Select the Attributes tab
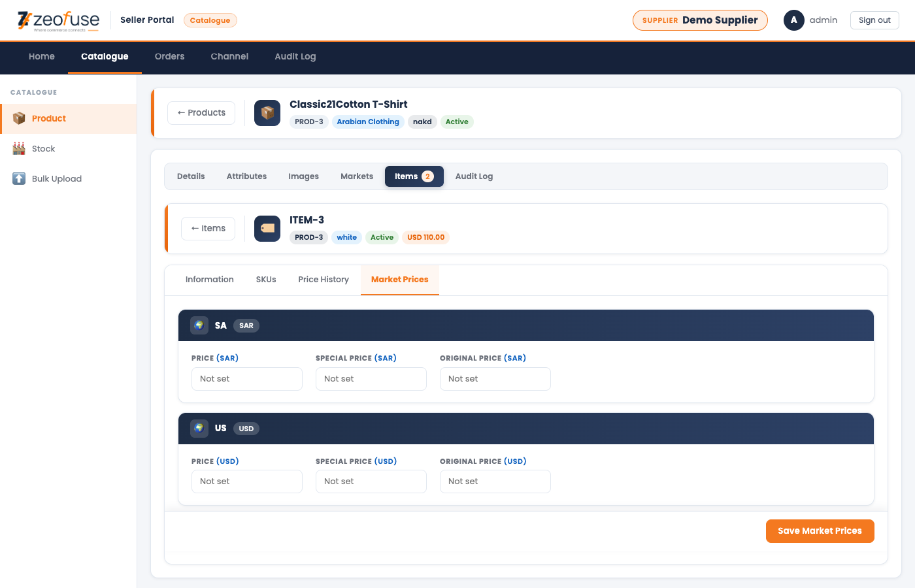This screenshot has height=588, width=915. [x=246, y=176]
